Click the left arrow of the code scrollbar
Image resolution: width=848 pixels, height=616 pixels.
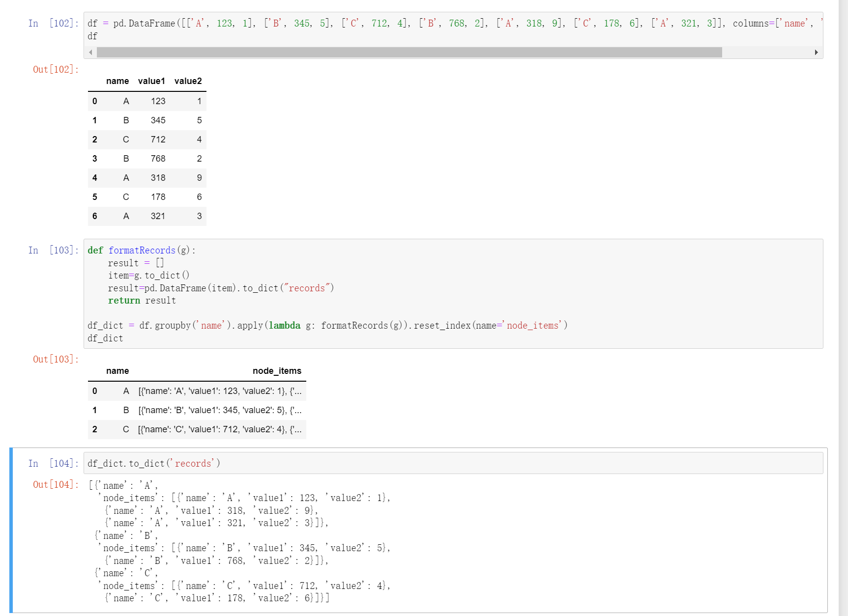[x=90, y=53]
